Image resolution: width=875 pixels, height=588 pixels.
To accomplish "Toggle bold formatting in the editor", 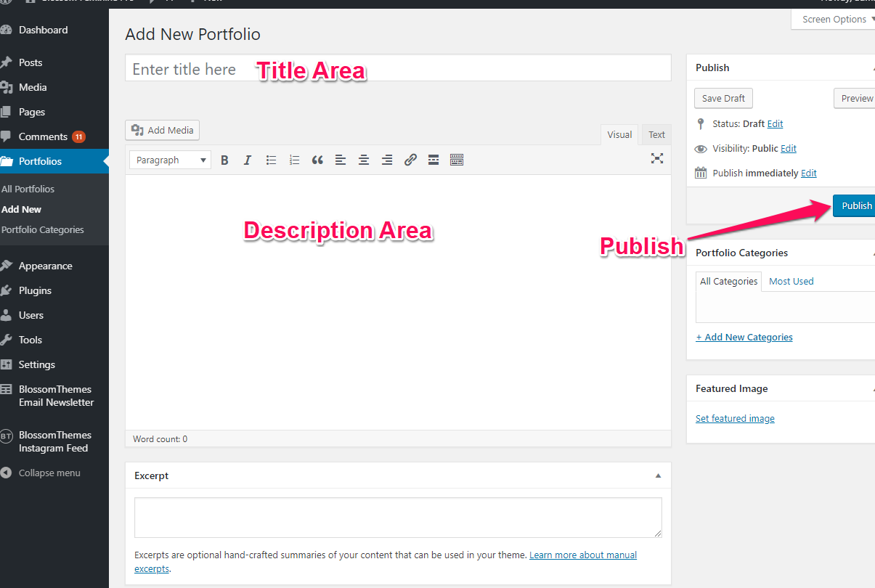I will (x=224, y=160).
